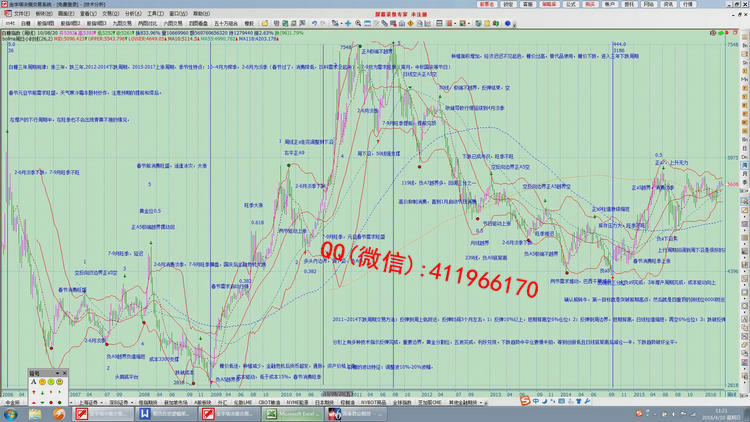
Task: Switch to the A股板块 tab
Action: [203, 402]
